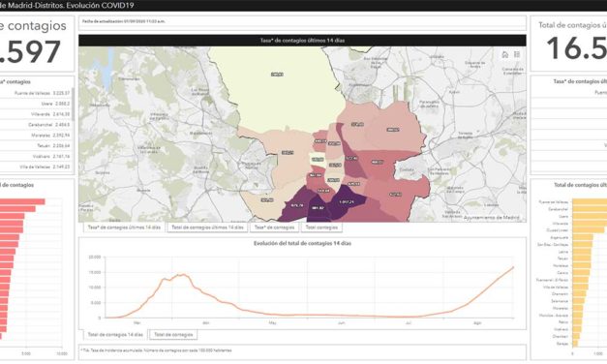Select the Usera row in rate list
Viewport: 607px width, 364px height.
coord(36,104)
